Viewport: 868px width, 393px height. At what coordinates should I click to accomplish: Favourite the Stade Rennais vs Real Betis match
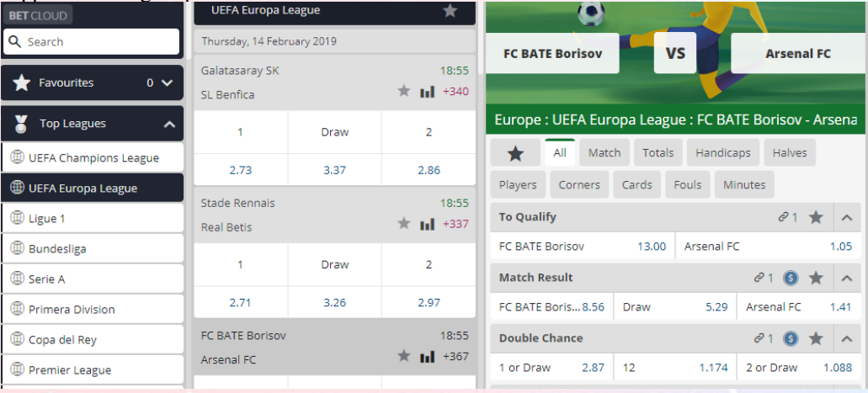pos(404,224)
